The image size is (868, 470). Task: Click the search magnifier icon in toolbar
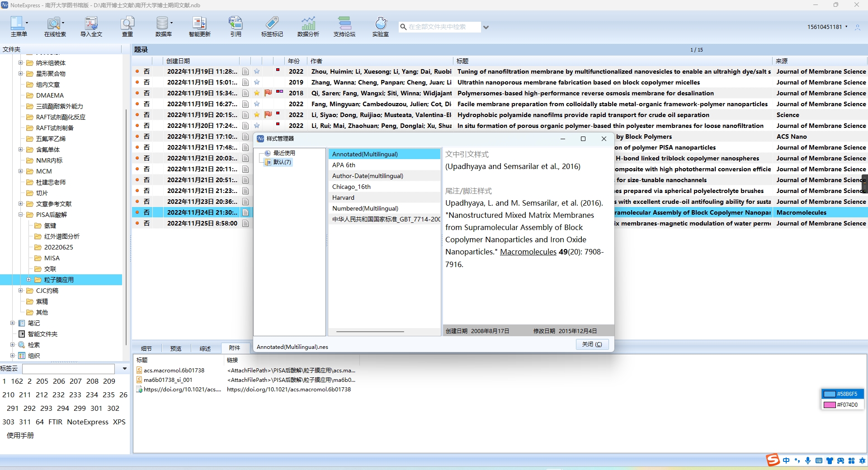pyautogui.click(x=403, y=27)
